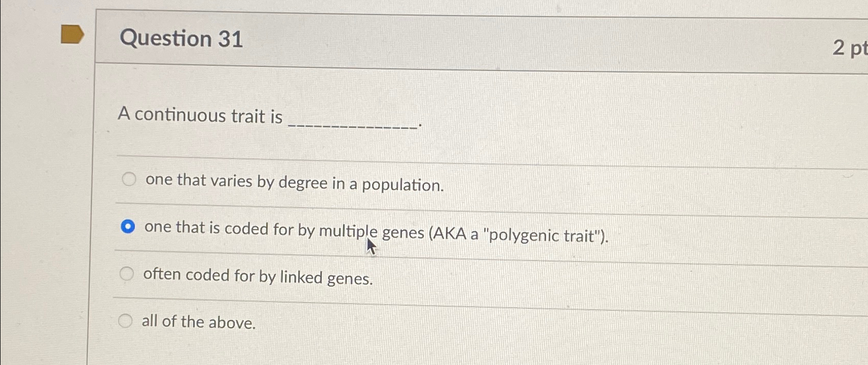The width and height of the screenshot is (868, 365).
Task: Select the answer 'all of the above'
Action: pyautogui.click(x=198, y=323)
